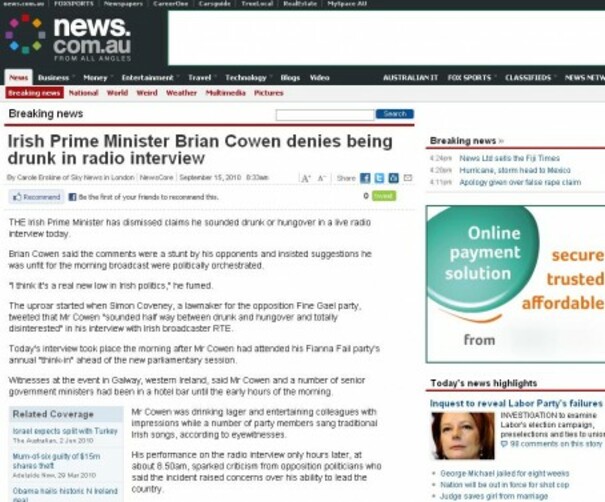The width and height of the screenshot is (605, 502).
Task: Click the article headline about Brian Cowen
Action: (x=200, y=150)
